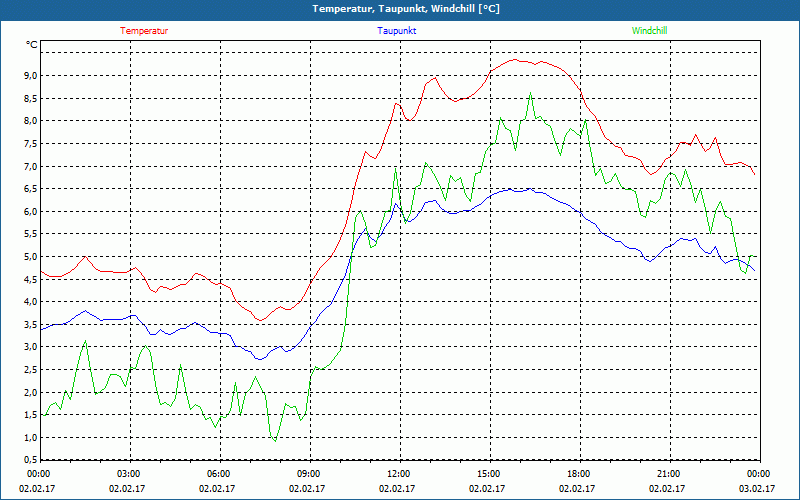Click the 0,5 y-axis value
Screen dimensions: 800x500
click(31, 460)
